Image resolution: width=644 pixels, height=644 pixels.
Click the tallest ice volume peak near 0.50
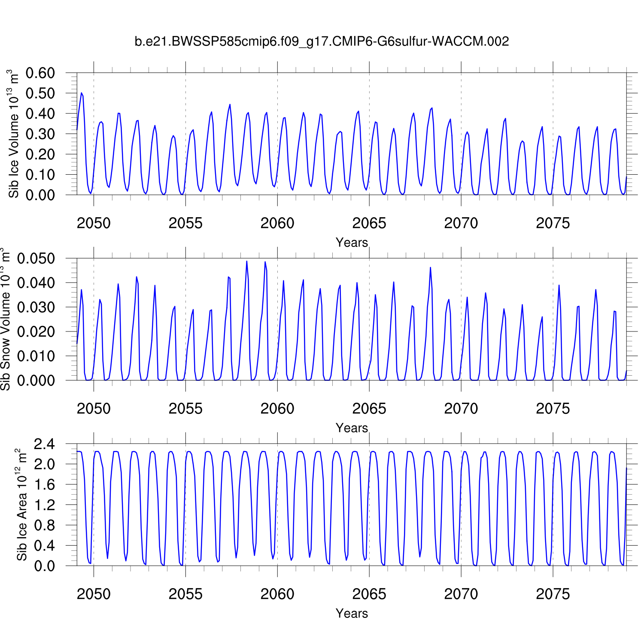click(82, 93)
